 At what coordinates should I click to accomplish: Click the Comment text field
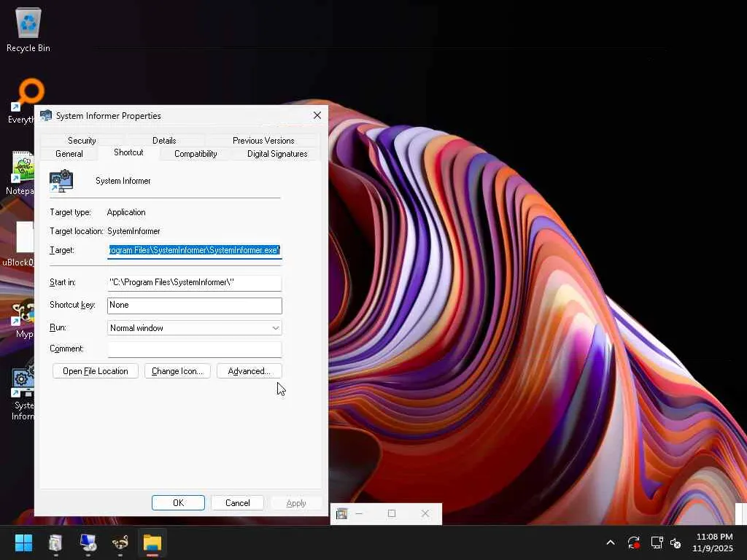(x=194, y=349)
